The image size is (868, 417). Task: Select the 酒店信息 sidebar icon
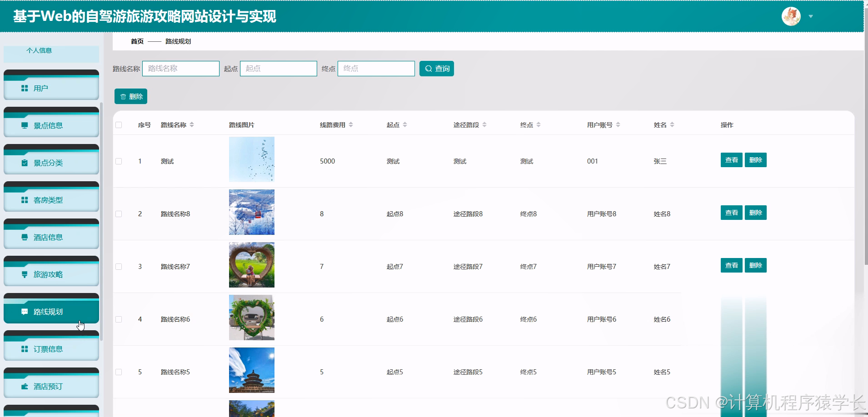click(25, 237)
